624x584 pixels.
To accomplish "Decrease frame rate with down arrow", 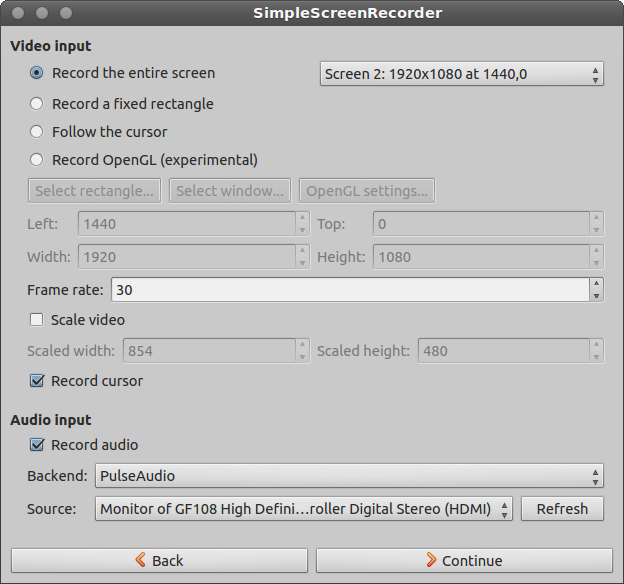I will (597, 295).
